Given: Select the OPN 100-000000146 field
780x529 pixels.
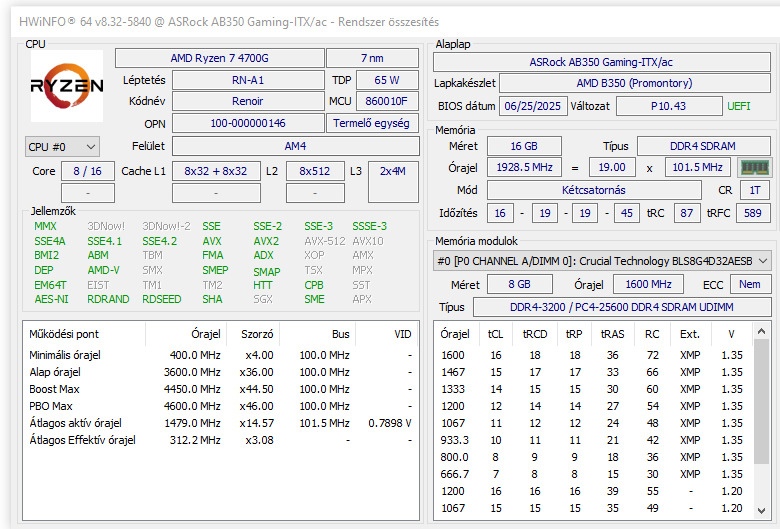Looking at the screenshot, I should pyautogui.click(x=248, y=123).
